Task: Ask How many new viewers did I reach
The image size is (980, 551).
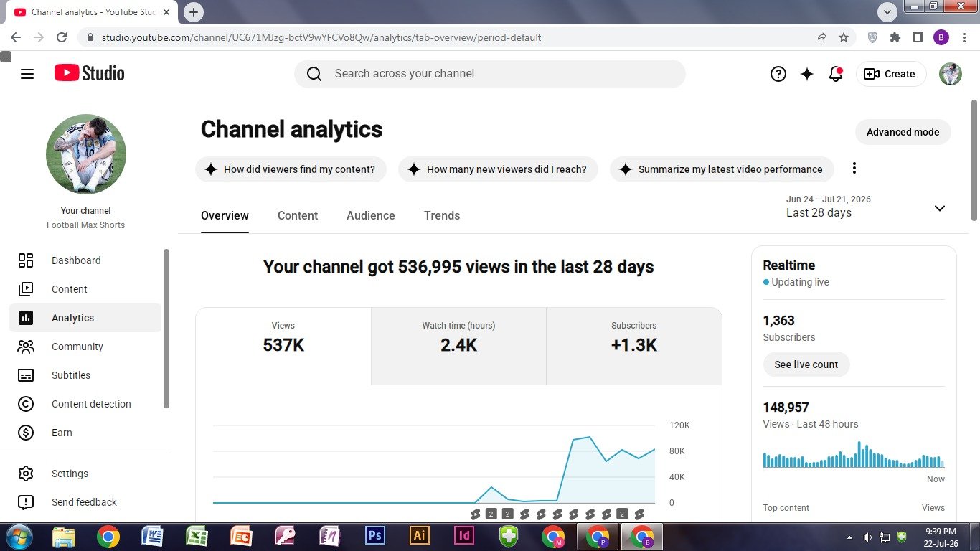Action: tap(498, 169)
